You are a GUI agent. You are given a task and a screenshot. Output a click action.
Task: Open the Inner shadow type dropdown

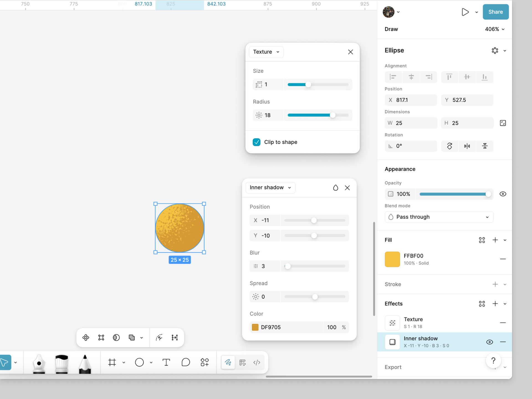pos(270,188)
